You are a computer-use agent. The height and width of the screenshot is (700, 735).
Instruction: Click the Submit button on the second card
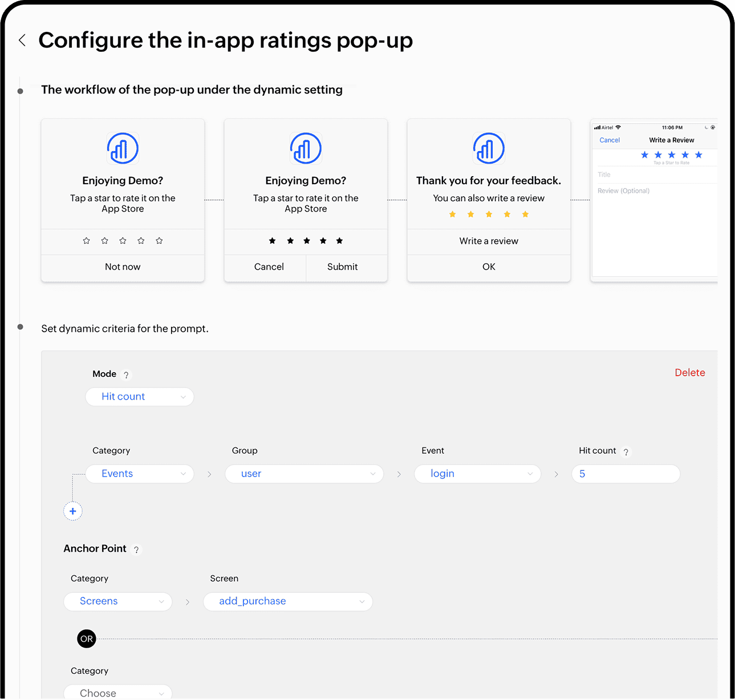(x=342, y=267)
